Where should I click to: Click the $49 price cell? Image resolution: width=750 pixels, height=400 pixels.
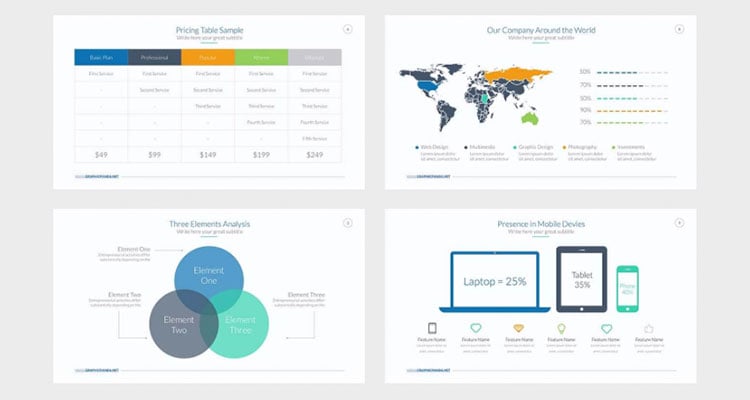tap(101, 155)
